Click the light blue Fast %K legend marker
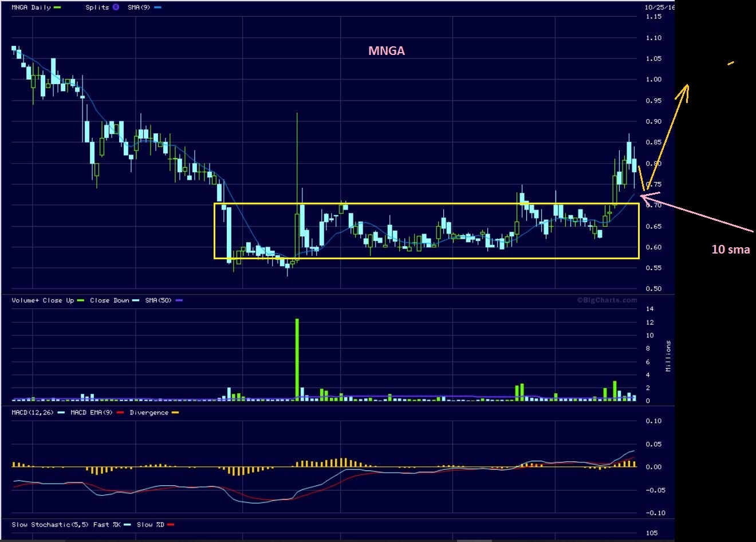Viewport: 756px width, 542px height. click(127, 525)
